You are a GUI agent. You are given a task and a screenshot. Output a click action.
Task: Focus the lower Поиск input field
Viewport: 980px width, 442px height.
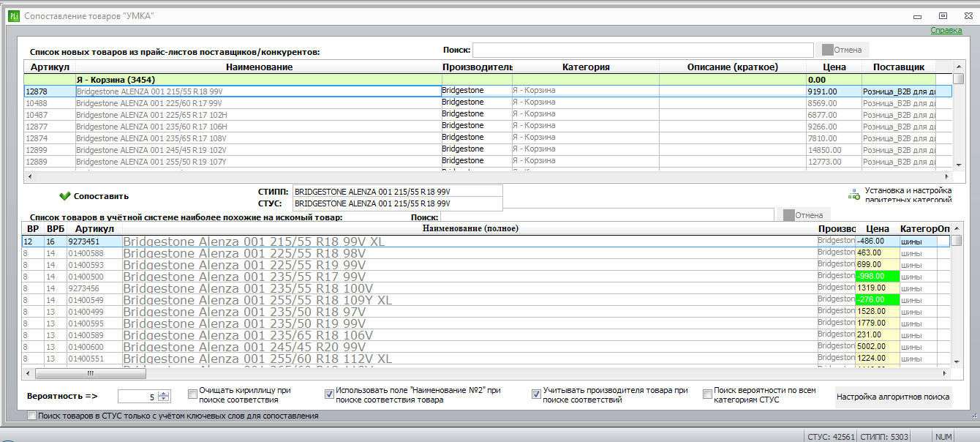point(607,216)
